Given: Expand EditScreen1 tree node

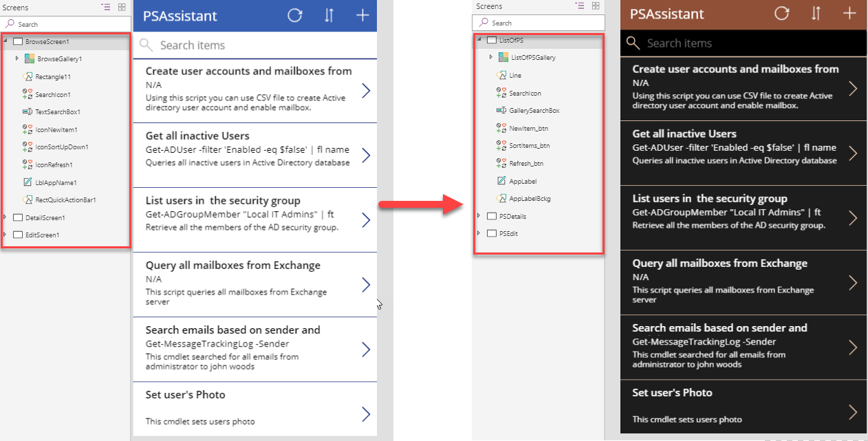Looking at the screenshot, I should 6,235.
